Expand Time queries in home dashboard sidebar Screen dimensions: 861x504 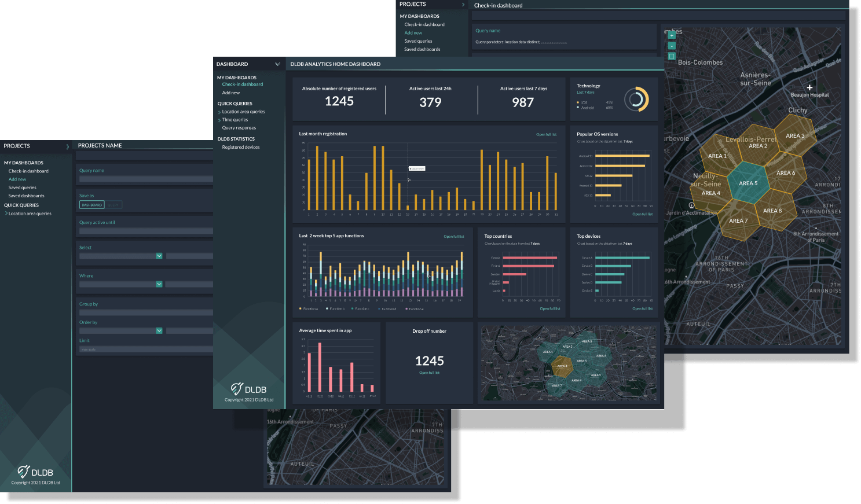(x=219, y=120)
